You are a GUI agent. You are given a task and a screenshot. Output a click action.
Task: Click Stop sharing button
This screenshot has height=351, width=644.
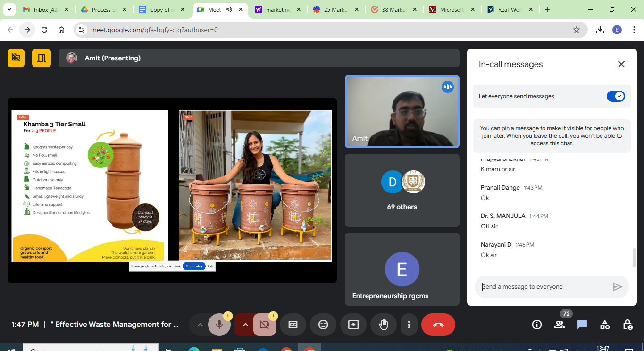coord(194,266)
